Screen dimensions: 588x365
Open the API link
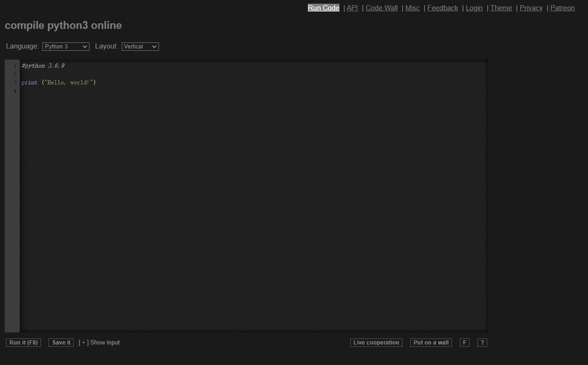[x=352, y=8]
